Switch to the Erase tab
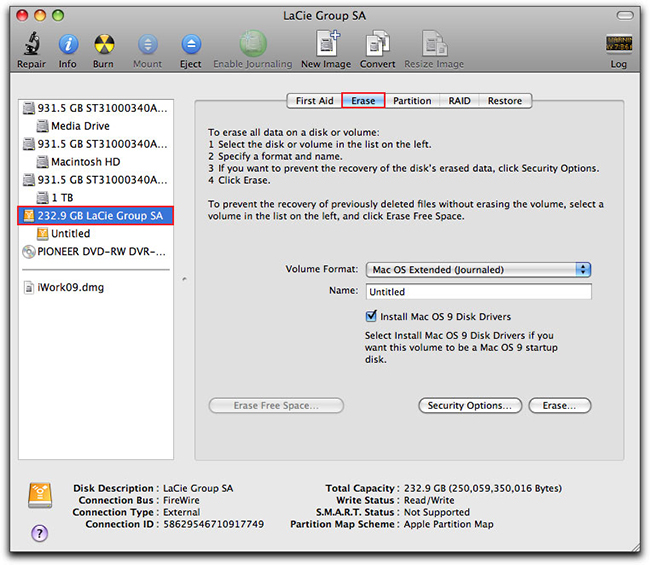Viewport: 650px width, 565px height. pos(363,101)
